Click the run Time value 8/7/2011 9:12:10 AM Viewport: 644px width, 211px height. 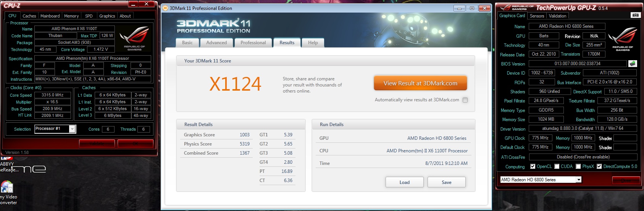pyautogui.click(x=446, y=163)
